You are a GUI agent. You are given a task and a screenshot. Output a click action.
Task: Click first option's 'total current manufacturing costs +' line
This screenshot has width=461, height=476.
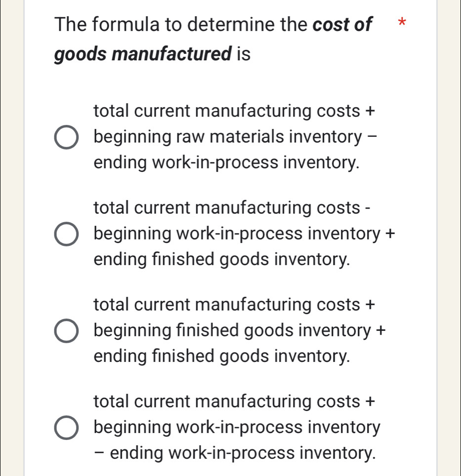tap(234, 111)
